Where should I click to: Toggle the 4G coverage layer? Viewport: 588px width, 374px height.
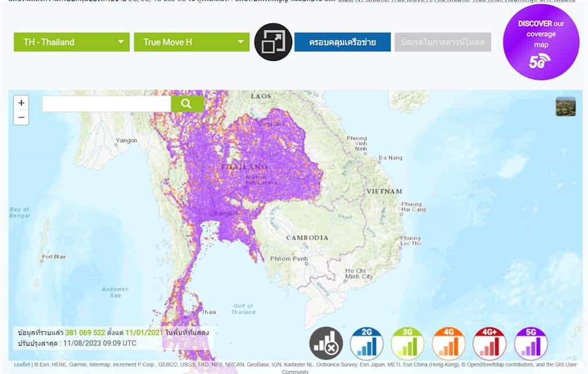[448, 343]
